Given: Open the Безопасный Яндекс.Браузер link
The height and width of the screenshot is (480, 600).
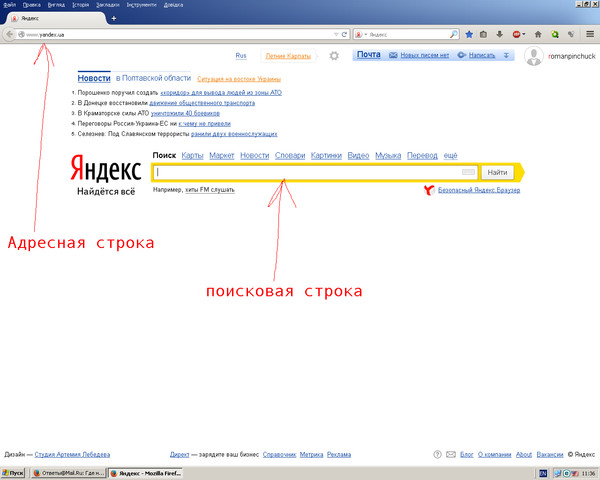Looking at the screenshot, I should [x=479, y=190].
